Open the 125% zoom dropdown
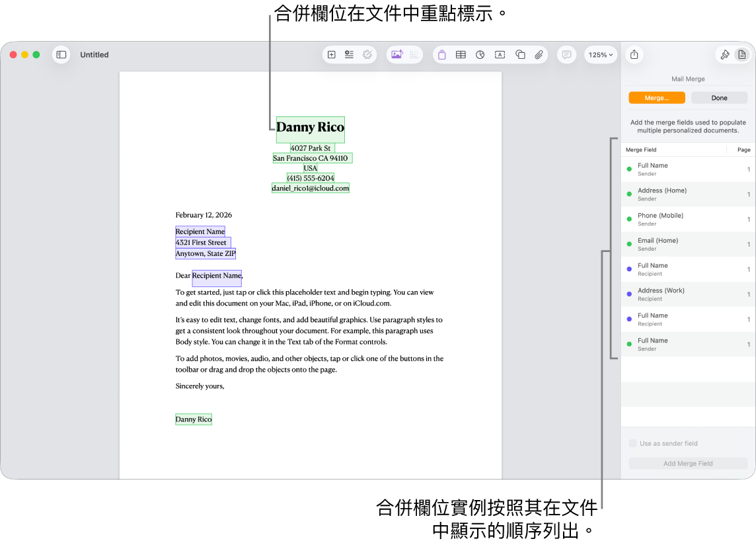Viewport: 756px width, 547px height. point(600,54)
